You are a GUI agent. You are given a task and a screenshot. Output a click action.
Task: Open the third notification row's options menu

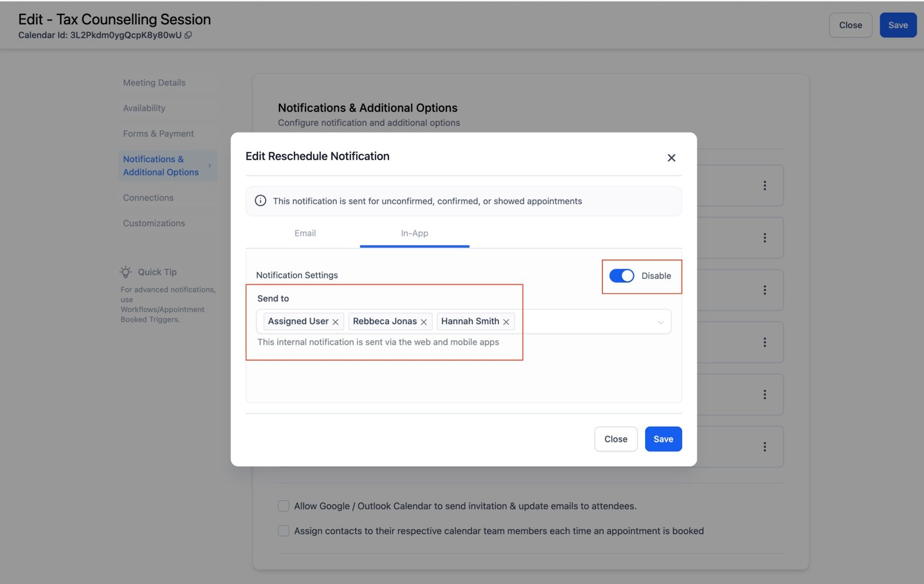765,290
